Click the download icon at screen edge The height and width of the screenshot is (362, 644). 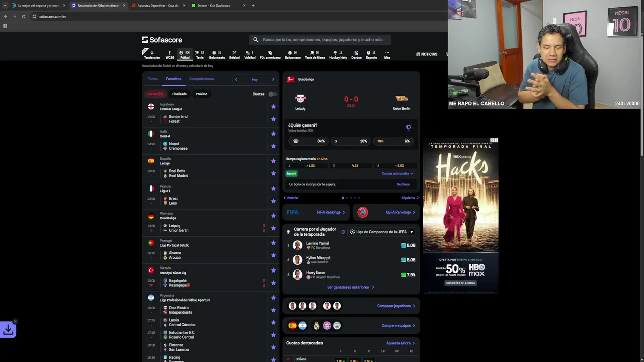click(x=8, y=330)
